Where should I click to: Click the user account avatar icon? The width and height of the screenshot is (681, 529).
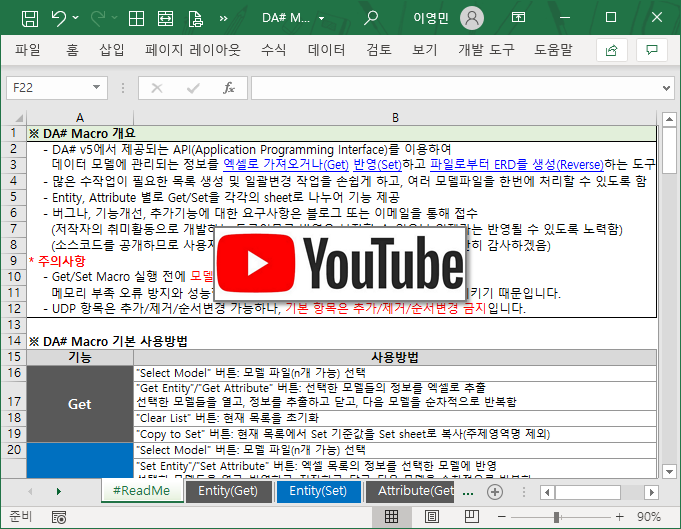(x=472, y=18)
